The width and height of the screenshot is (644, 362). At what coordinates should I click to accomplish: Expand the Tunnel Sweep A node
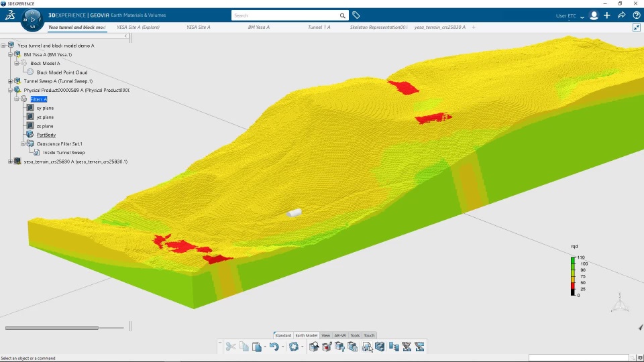point(10,81)
